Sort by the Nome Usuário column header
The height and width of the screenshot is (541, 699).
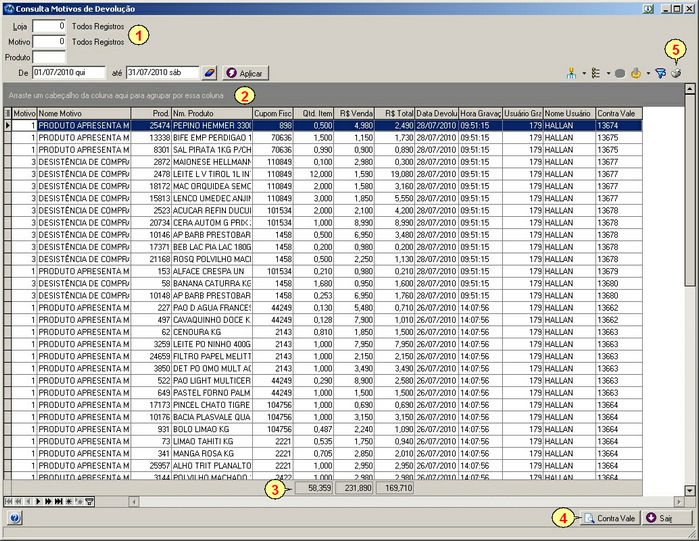[x=570, y=114]
